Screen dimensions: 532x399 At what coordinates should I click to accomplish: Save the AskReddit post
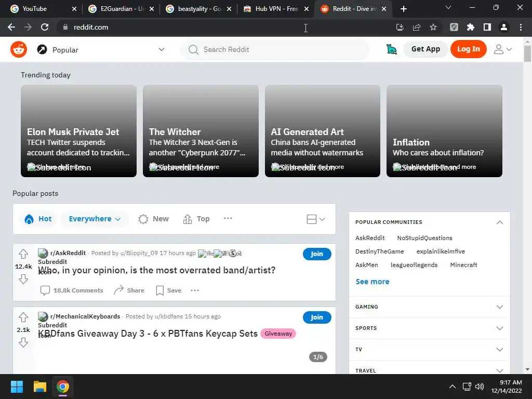(x=169, y=290)
